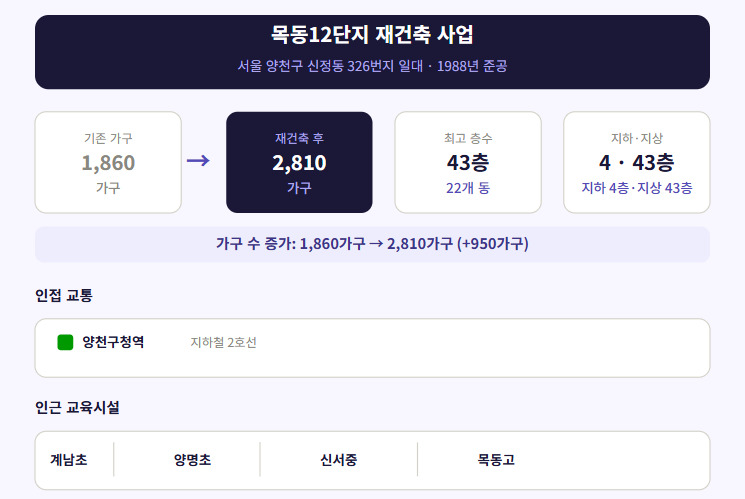Click the 22개 동 text
The width and height of the screenshot is (745, 499).
coord(468,188)
